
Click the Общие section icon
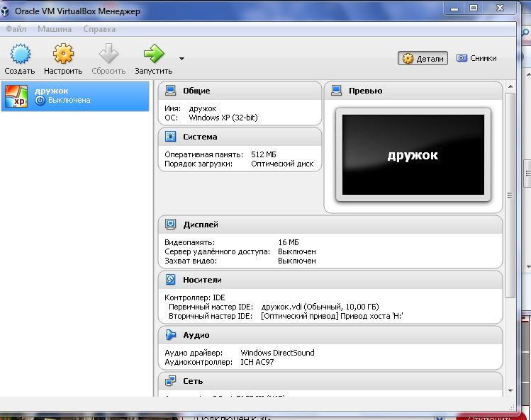click(x=170, y=91)
